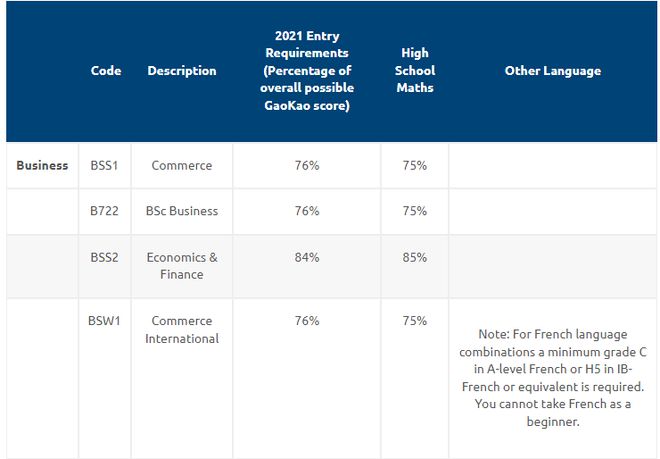This screenshot has width=660, height=459.
Task: Click the French language note text
Action: pyautogui.click(x=553, y=378)
